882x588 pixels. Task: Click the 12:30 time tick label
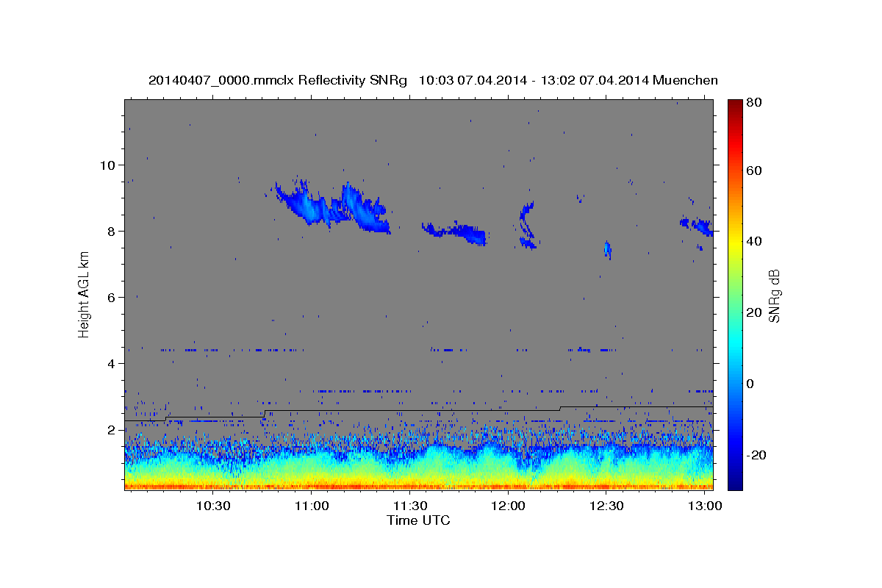[606, 506]
